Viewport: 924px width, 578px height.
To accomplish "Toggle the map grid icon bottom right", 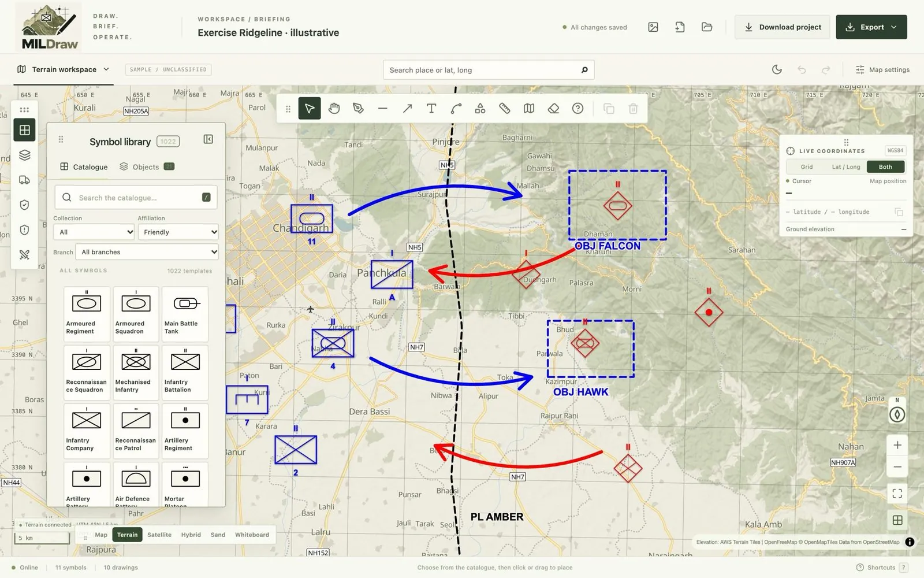I will coord(897,520).
